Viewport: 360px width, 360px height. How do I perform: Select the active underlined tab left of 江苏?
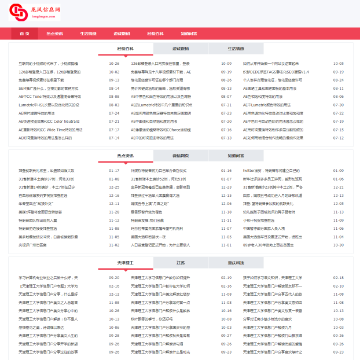click(125, 263)
